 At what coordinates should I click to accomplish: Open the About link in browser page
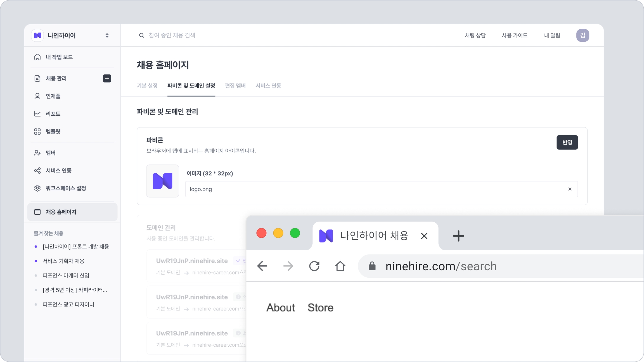pos(281,308)
